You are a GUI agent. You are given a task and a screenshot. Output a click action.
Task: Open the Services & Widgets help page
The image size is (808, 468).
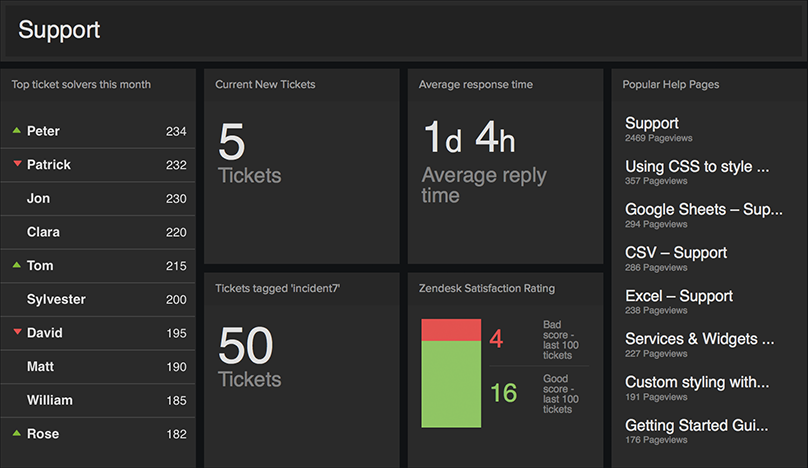[x=699, y=339]
